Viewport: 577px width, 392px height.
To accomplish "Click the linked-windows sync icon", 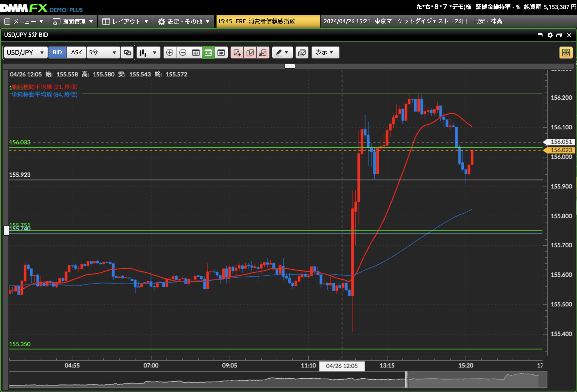I will (x=127, y=52).
